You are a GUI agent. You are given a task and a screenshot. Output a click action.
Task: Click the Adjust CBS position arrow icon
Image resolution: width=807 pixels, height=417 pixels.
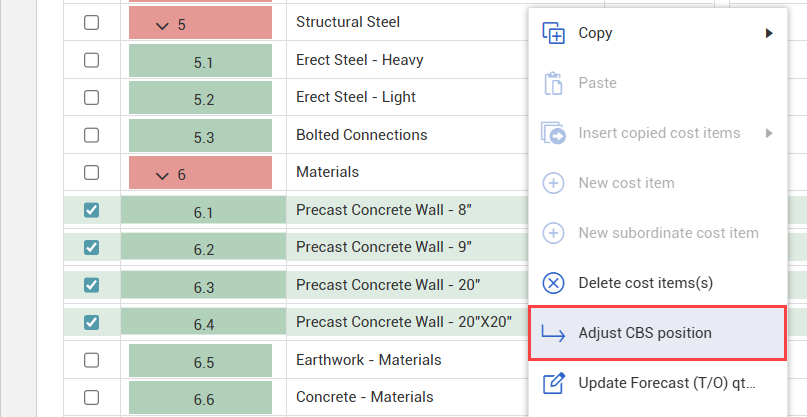pyautogui.click(x=553, y=333)
